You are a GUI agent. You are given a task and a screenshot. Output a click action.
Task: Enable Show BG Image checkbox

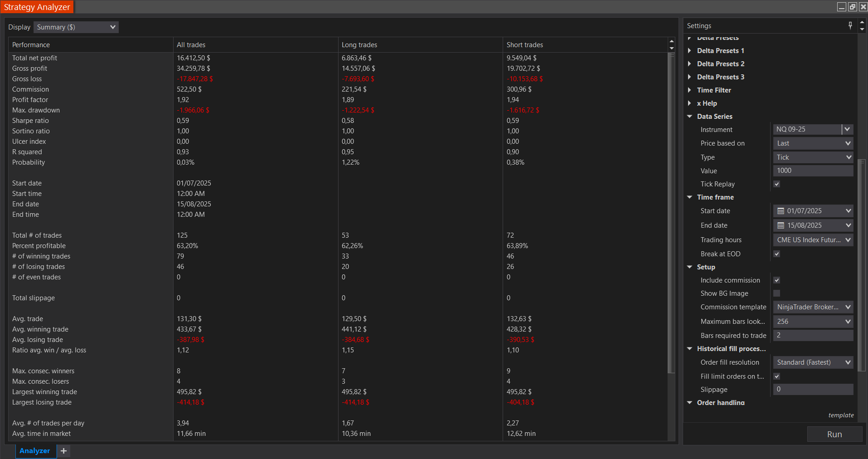point(777,293)
